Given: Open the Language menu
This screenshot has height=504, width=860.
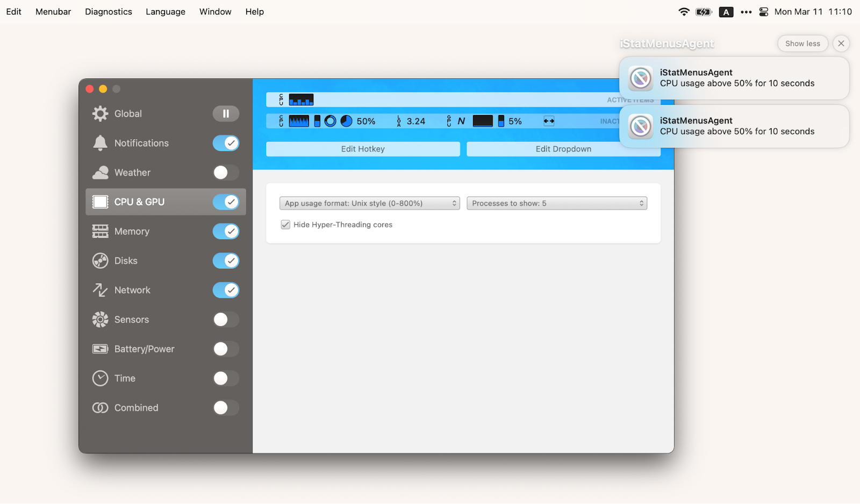Looking at the screenshot, I should pos(166,12).
